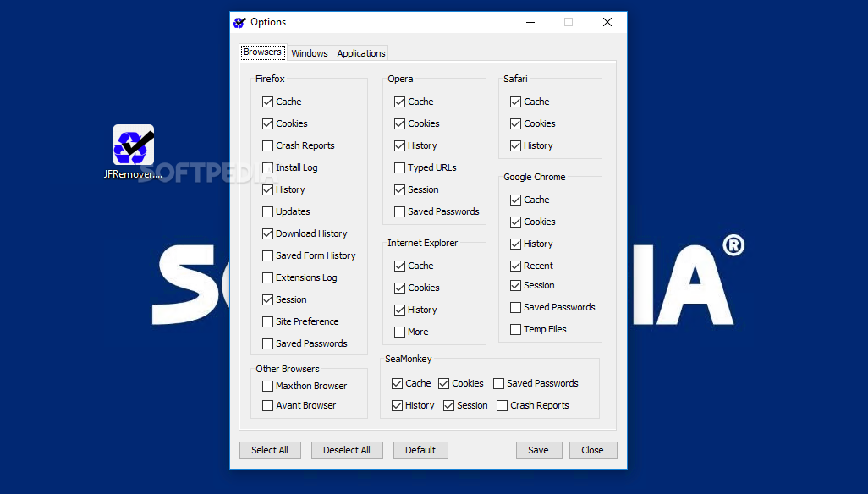Enable Firefox Crash Reports
868x494 pixels.
pos(267,145)
